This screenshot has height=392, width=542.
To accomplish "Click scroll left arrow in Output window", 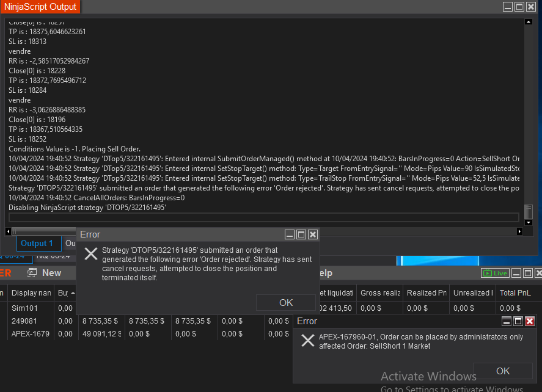I will point(9,231).
